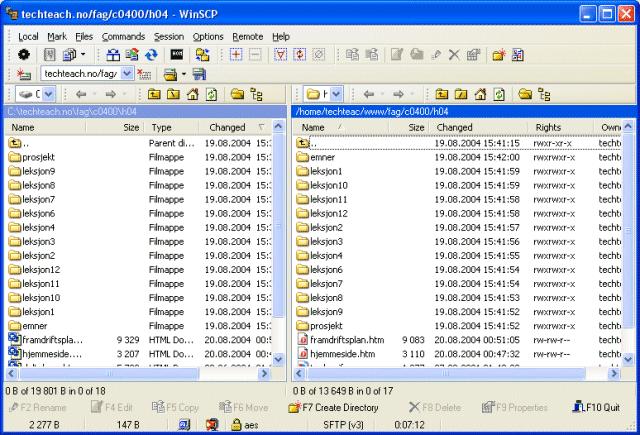Open dropdown arrow next to Saved Sessions icon
This screenshot has height=435, width=640.
tap(184, 74)
